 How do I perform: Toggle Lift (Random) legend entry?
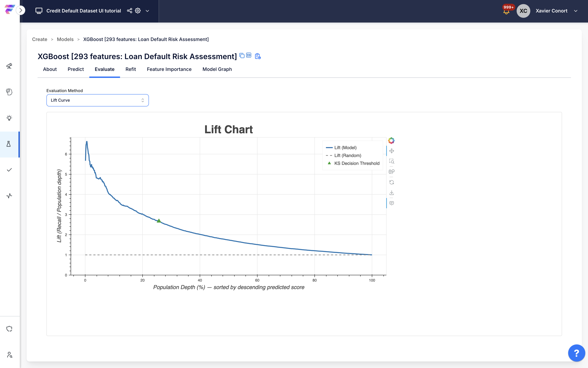[x=347, y=155]
